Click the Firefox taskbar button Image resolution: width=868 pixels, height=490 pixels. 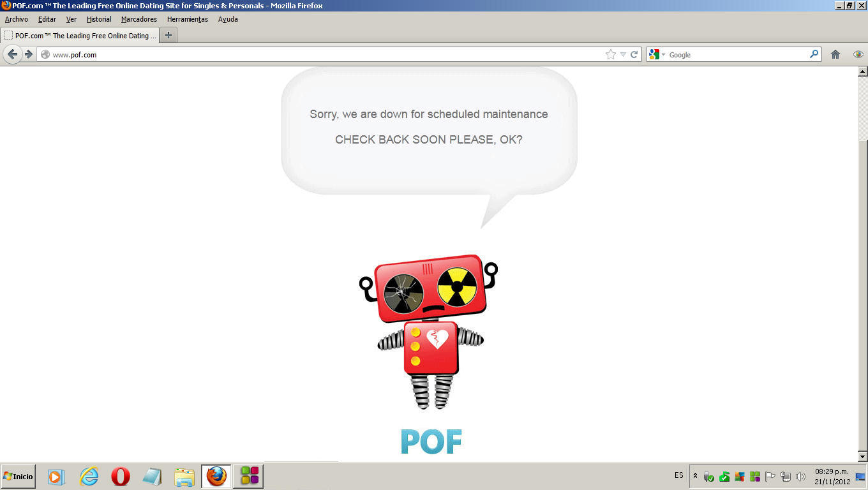(x=216, y=477)
